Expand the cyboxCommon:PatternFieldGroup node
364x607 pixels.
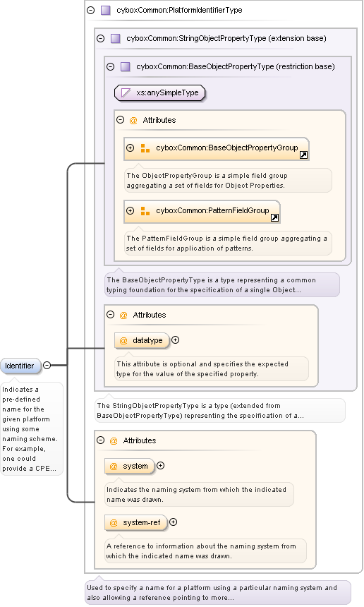pos(131,210)
